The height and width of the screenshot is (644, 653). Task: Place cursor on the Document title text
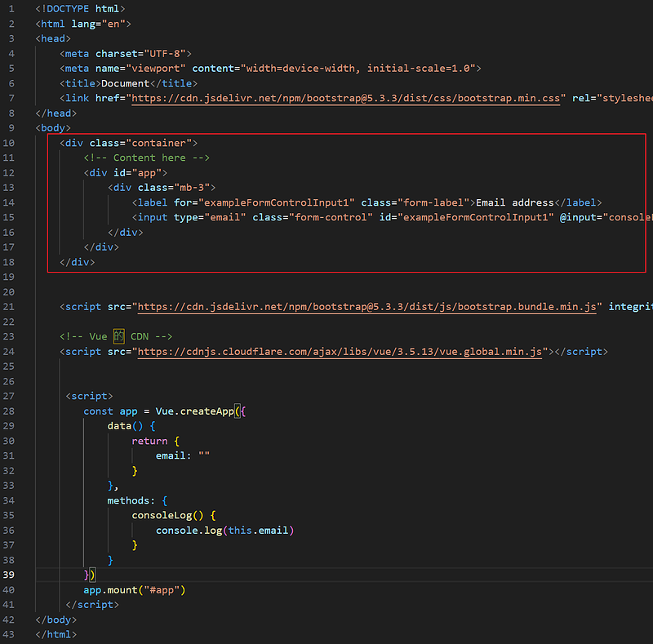pyautogui.click(x=124, y=83)
